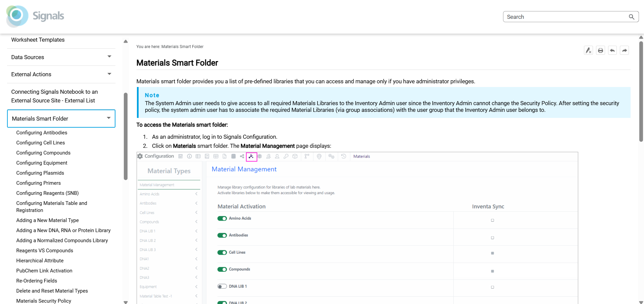
Task: Open the Re-Ordering Fields topic
Action: coord(37,281)
